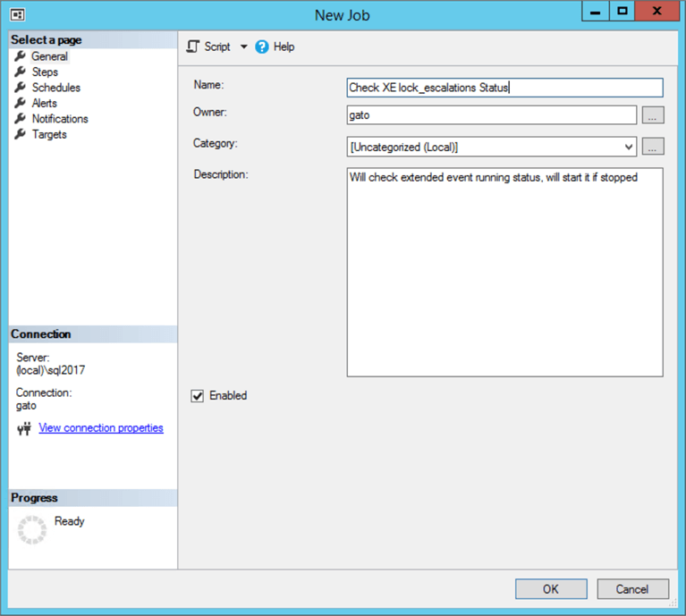Click the Help label in toolbar
Viewport: 686px width, 616px height.
(284, 46)
